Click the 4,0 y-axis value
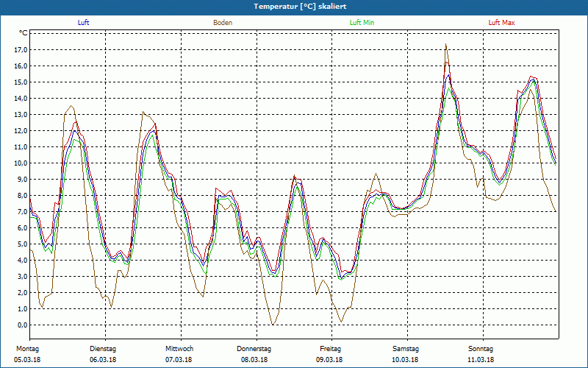 (23, 261)
